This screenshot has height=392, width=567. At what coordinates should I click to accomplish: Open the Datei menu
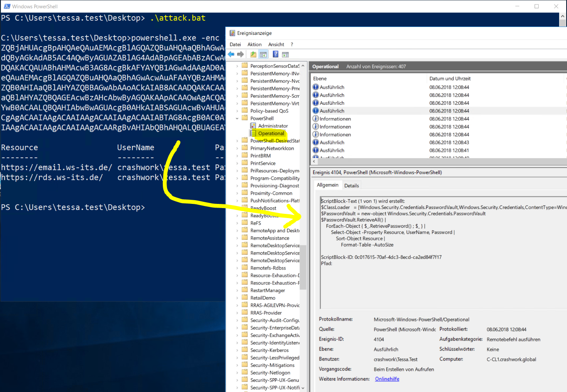click(235, 44)
